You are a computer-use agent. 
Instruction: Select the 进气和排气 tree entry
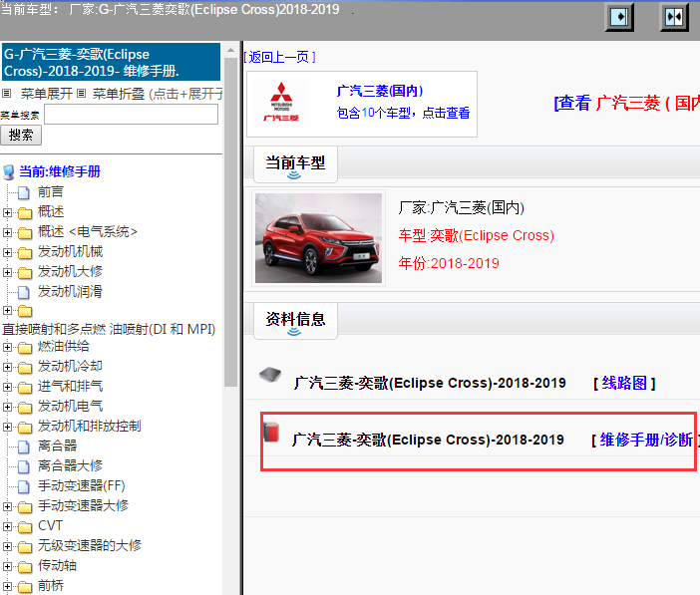70,386
